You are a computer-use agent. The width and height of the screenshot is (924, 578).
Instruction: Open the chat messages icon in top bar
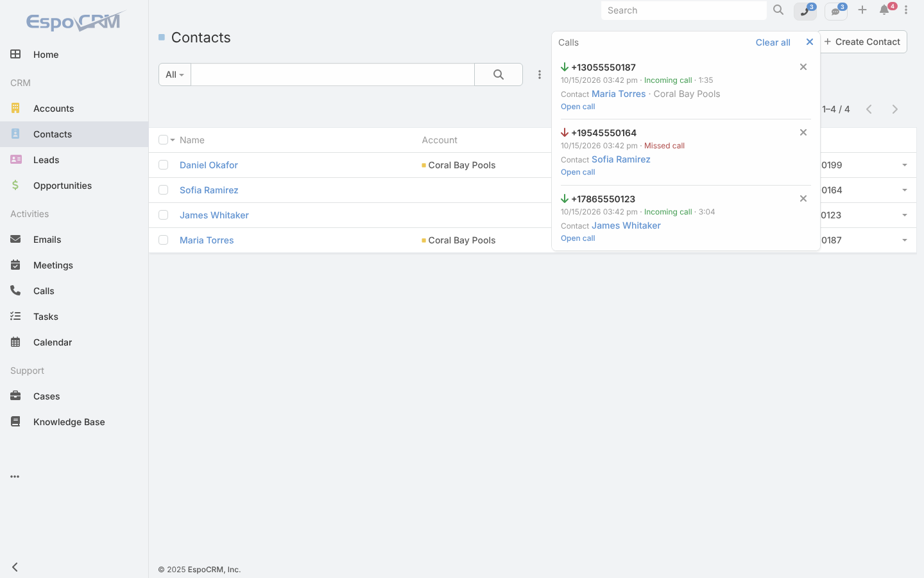point(836,11)
